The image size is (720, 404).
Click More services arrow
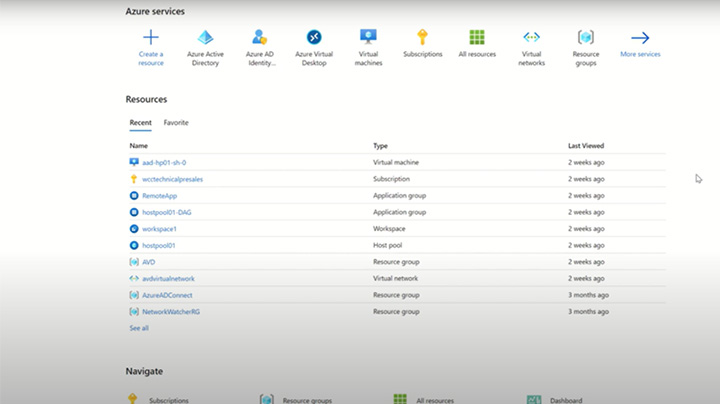pos(640,38)
